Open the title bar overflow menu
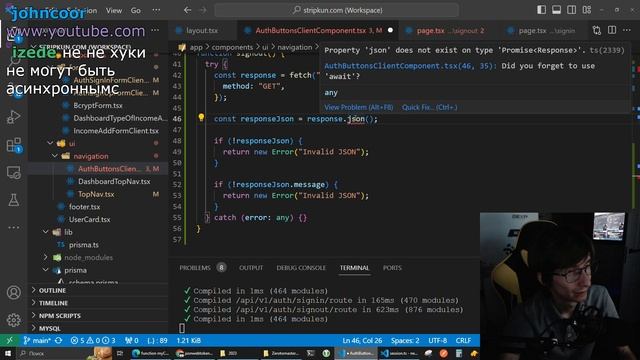 pyautogui.click(x=156, y=10)
